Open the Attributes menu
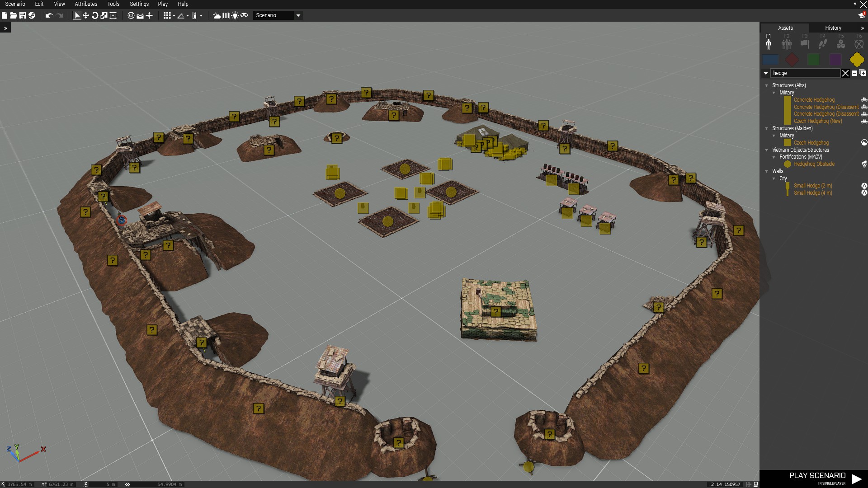 [x=86, y=4]
